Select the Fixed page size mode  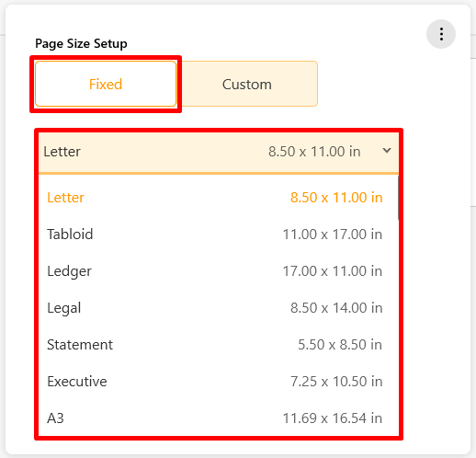106,84
